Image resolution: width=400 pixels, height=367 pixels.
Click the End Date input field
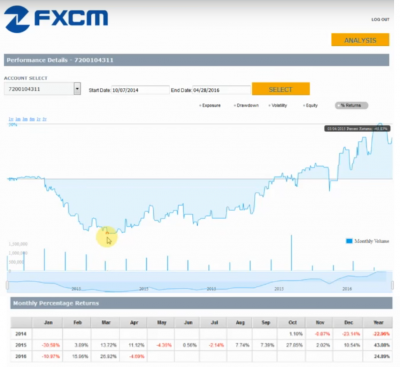click(x=221, y=90)
